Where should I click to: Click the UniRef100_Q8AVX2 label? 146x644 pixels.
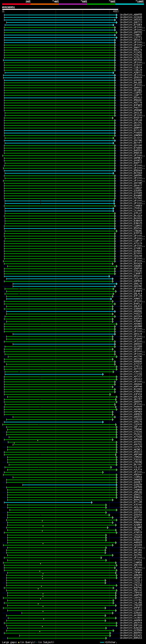131,87
